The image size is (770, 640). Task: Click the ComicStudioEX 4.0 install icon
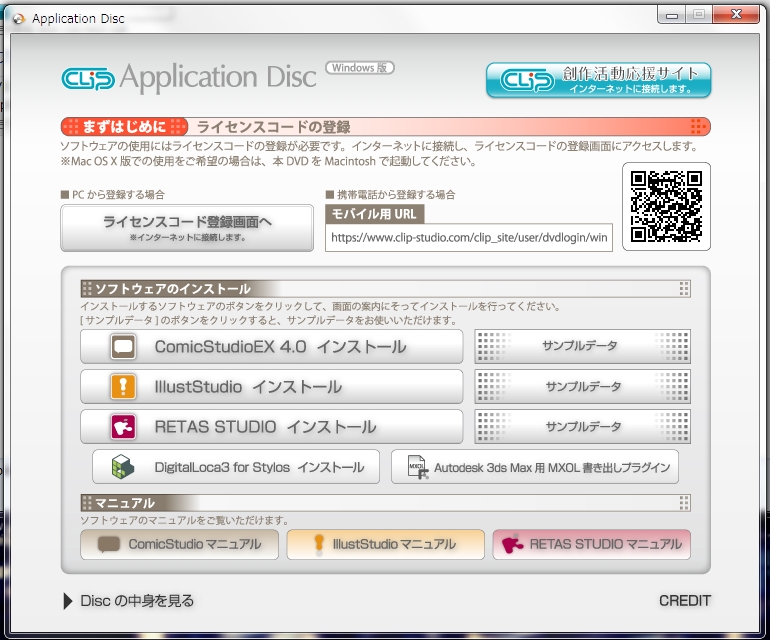123,347
